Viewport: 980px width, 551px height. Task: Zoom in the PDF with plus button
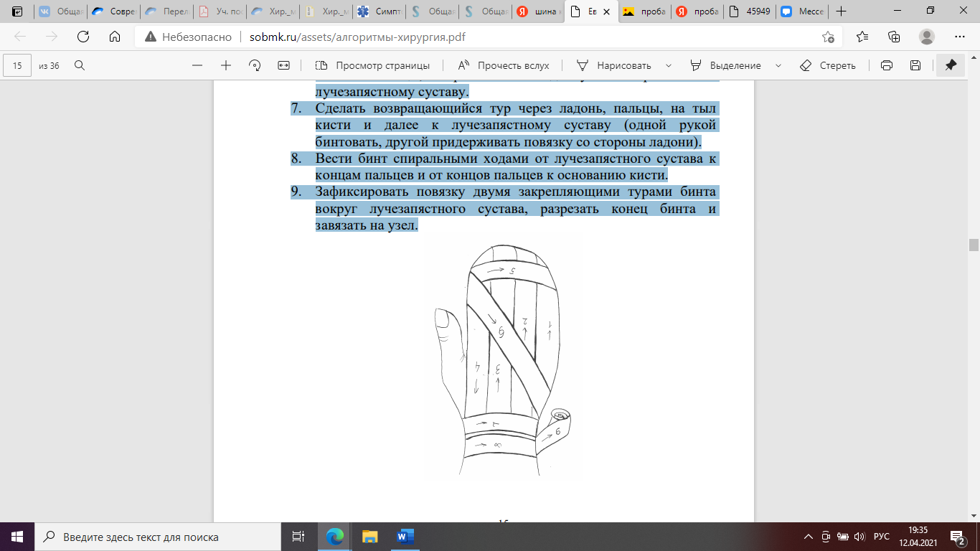pos(226,65)
